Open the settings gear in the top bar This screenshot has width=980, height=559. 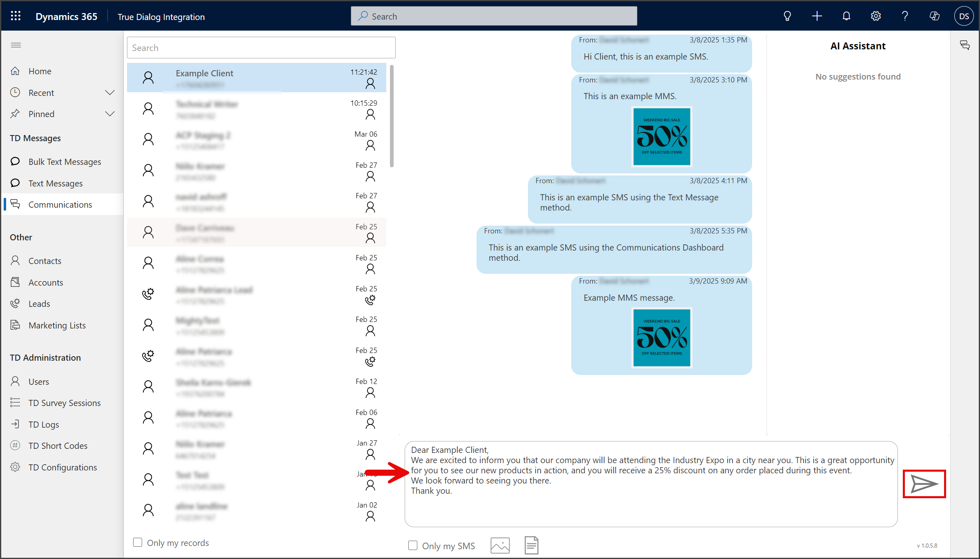(x=875, y=16)
